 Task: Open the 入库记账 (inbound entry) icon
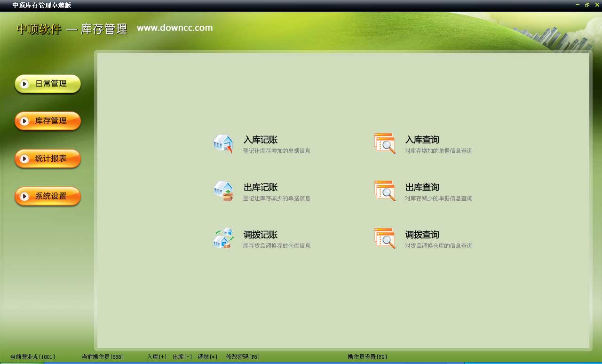point(261,140)
